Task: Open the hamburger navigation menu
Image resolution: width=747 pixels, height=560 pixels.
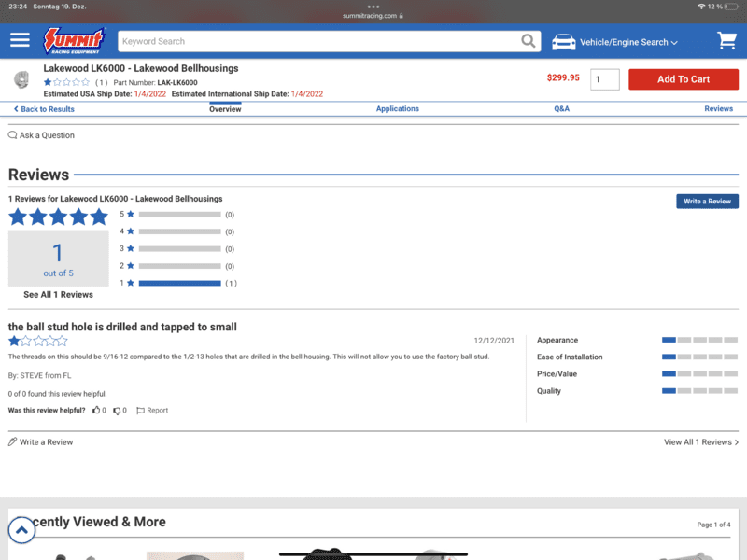Action: click(20, 40)
